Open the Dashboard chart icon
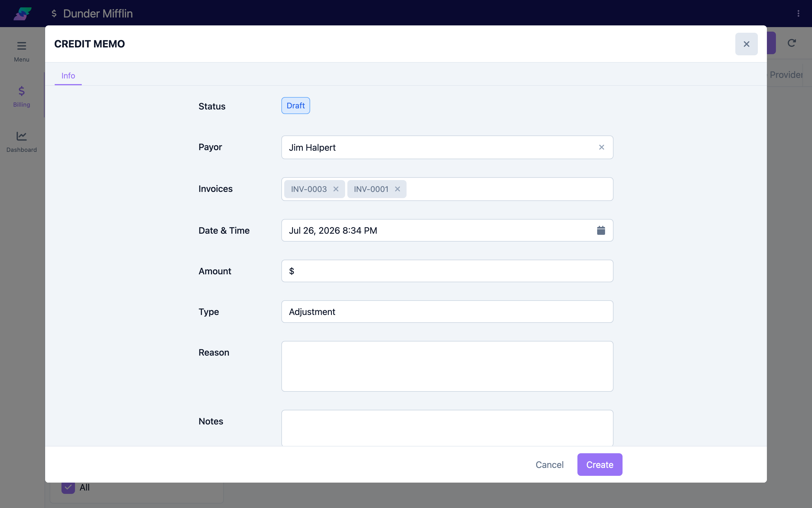812x508 pixels. 21,136
